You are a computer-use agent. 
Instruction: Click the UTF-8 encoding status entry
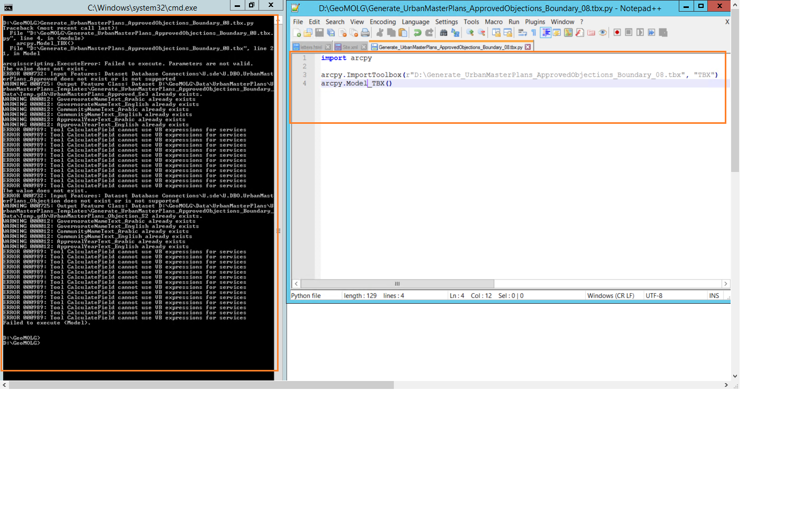pyautogui.click(x=654, y=296)
